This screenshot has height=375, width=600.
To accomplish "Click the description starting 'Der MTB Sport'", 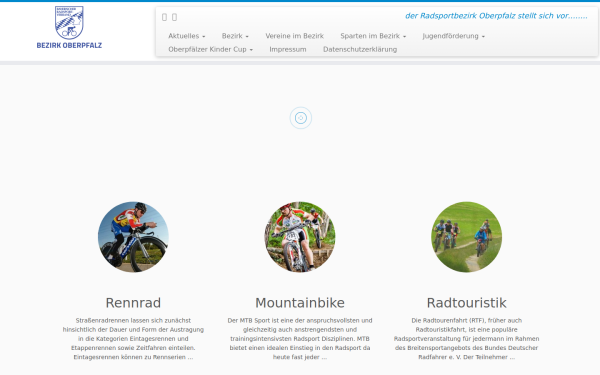I will pyautogui.click(x=300, y=339).
